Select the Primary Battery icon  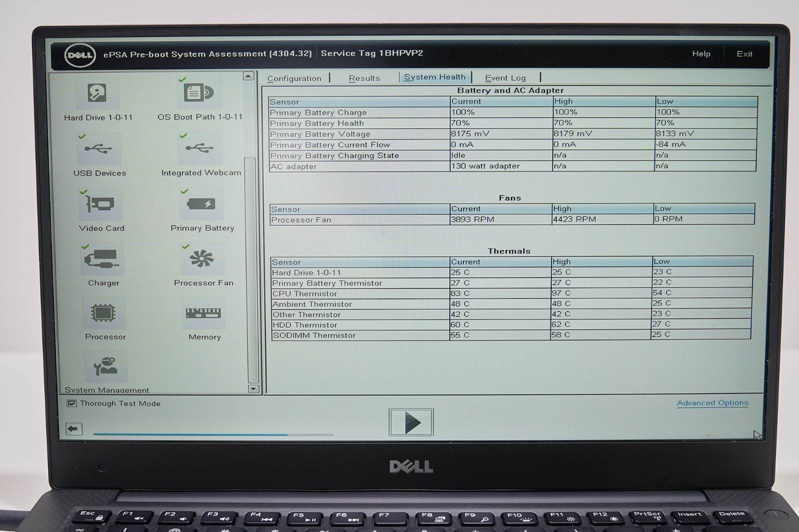point(201,204)
